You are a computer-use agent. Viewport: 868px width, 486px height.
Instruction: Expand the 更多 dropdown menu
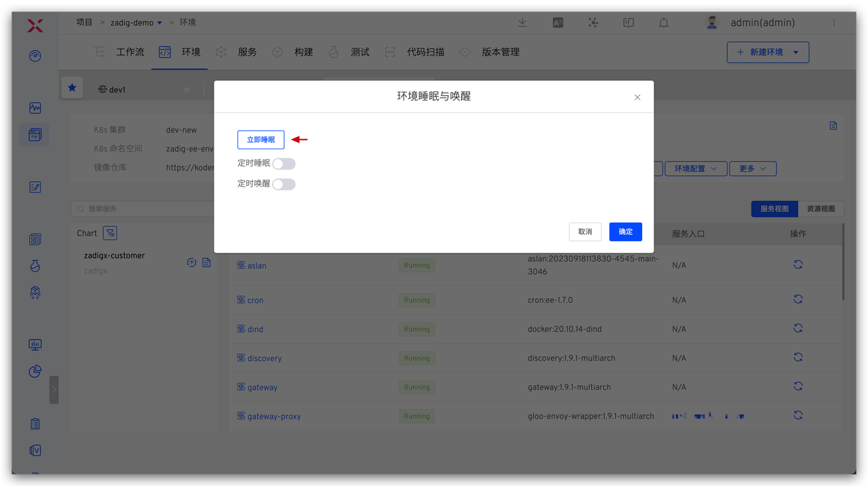753,168
